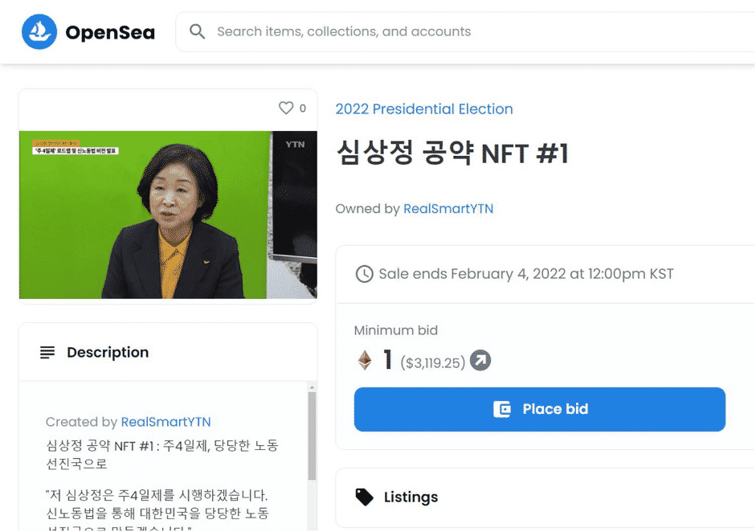This screenshot has width=756, height=532.
Task: Click the sale end date text
Action: [x=526, y=274]
